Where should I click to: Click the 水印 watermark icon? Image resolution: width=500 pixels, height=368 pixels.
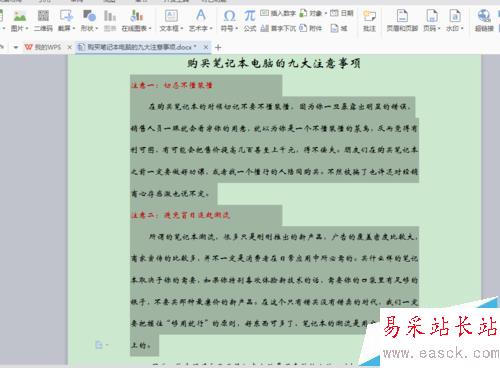(x=455, y=16)
